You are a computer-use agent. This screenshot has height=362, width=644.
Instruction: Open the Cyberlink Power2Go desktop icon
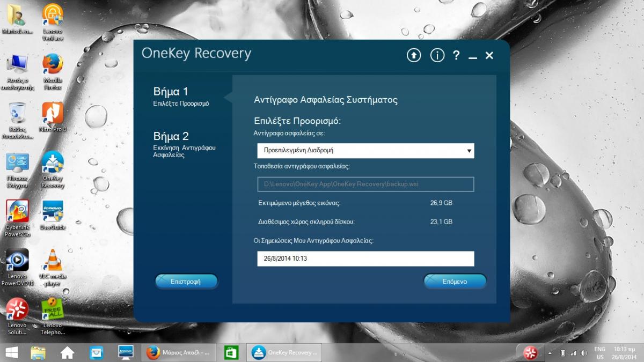point(17,218)
